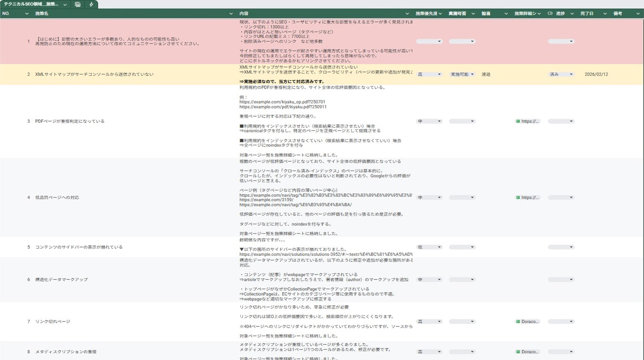Image resolution: width=644 pixels, height=360 pixels.
Task: Select the 2026/02/12 completion date cell
Action: [596, 74]
